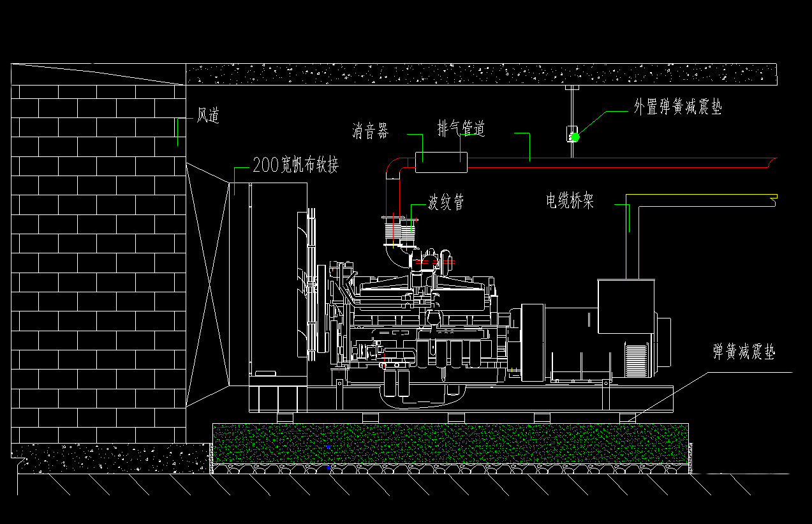The image size is (812, 524).
Task: Select the rectangular silencer box on exhaust pipe
Action: [x=441, y=162]
